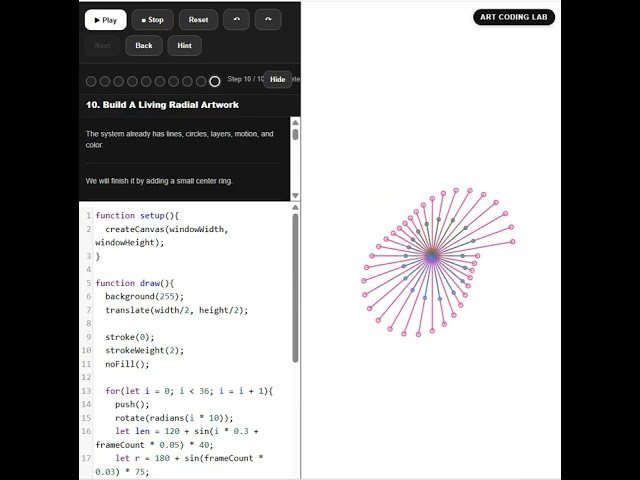Click the "Step 10 / 10" progress label
The height and width of the screenshot is (480, 640).
(246, 79)
